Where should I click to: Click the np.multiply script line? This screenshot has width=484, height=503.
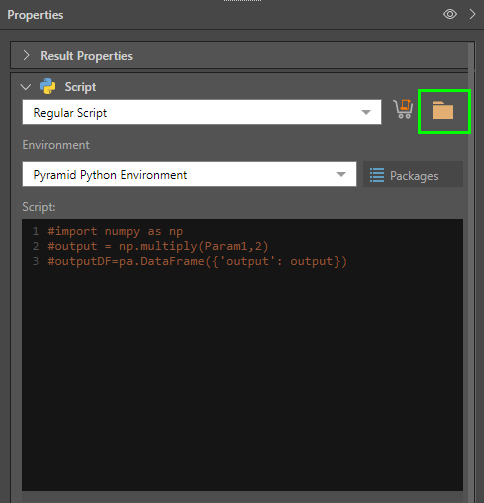pyautogui.click(x=158, y=246)
